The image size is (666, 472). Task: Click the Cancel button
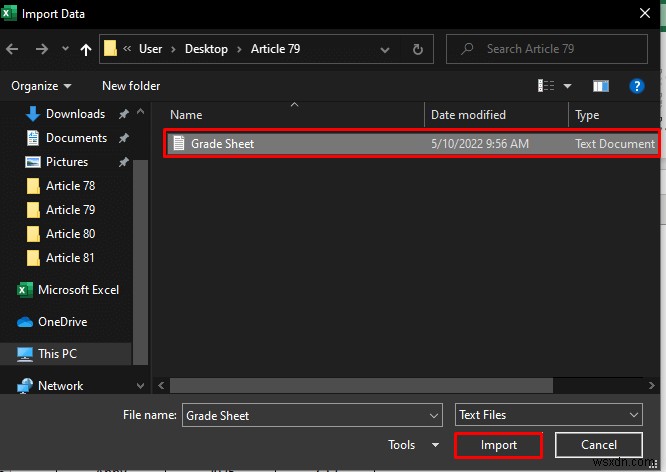tap(598, 445)
